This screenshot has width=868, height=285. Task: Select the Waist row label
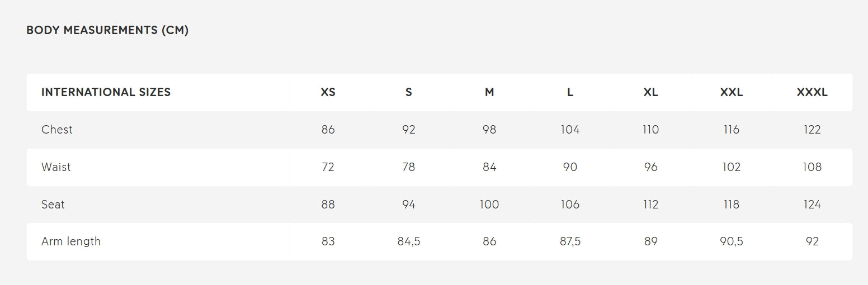(56, 167)
